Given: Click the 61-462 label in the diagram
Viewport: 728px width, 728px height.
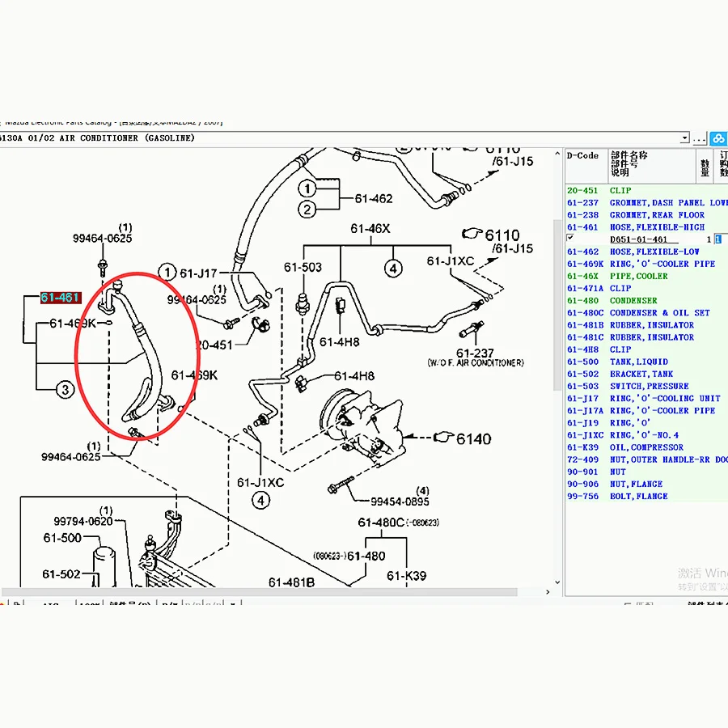Looking at the screenshot, I should (x=374, y=199).
